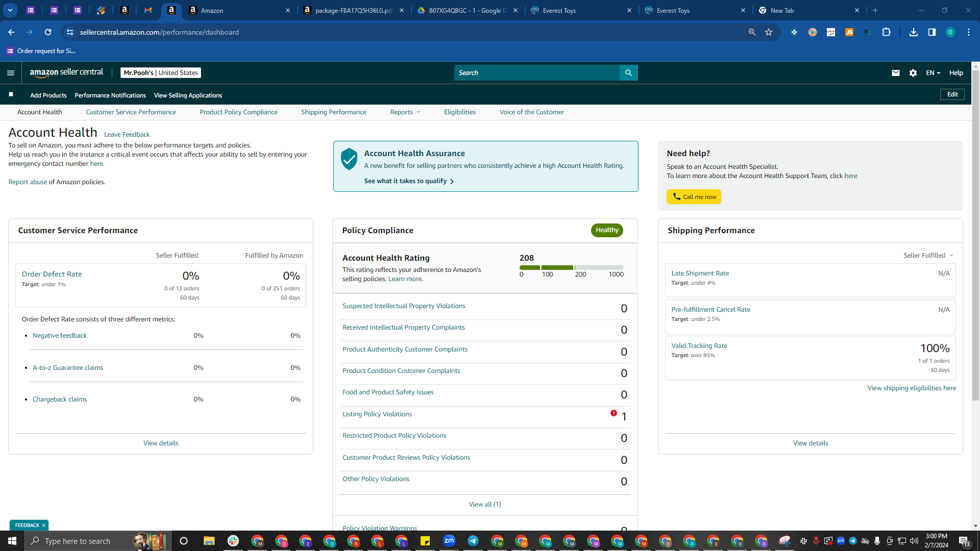Screen dimensions: 980x551
Task: Click Leave Feedback link
Action: click(127, 135)
